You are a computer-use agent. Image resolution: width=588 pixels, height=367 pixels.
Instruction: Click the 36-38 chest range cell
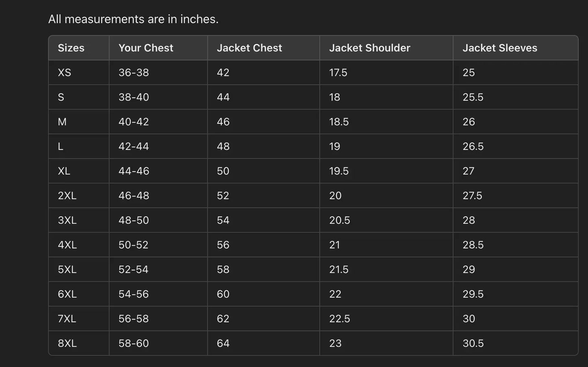133,73
